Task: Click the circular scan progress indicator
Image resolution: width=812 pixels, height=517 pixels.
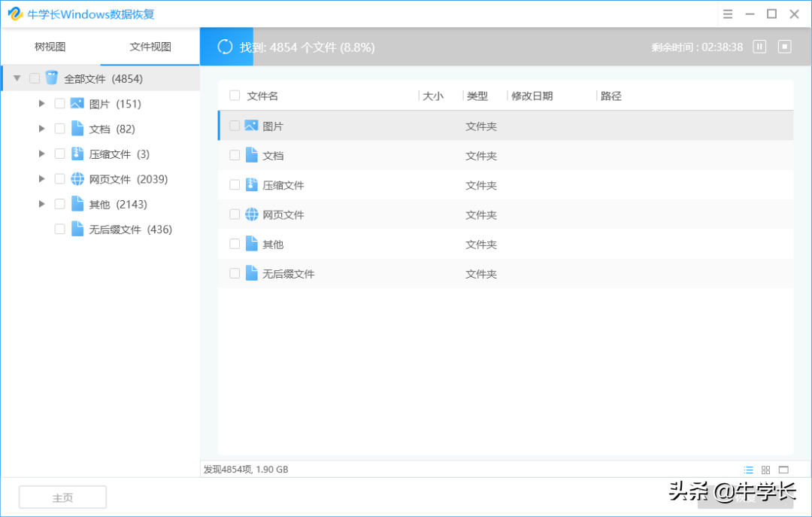Action: 226,46
